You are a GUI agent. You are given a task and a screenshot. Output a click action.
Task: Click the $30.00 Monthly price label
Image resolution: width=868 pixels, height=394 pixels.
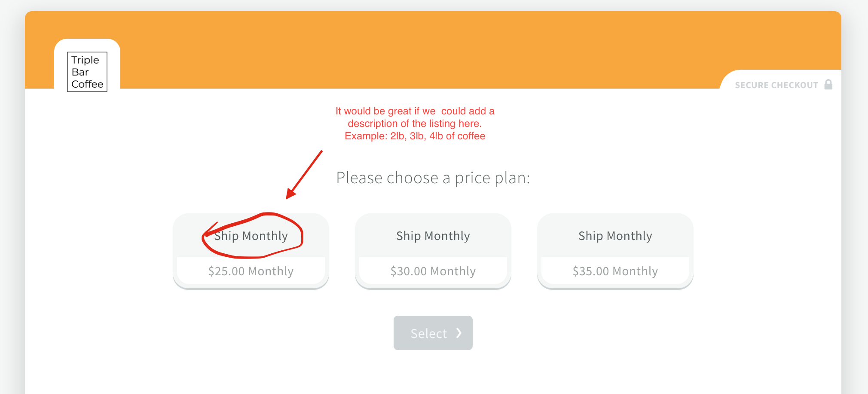tap(433, 271)
